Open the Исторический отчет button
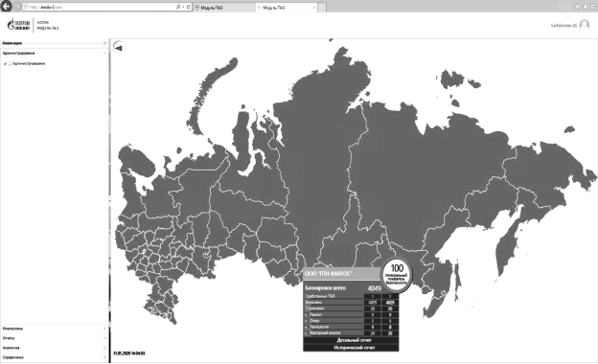Viewport: 598px width, 364px height. pos(351,348)
